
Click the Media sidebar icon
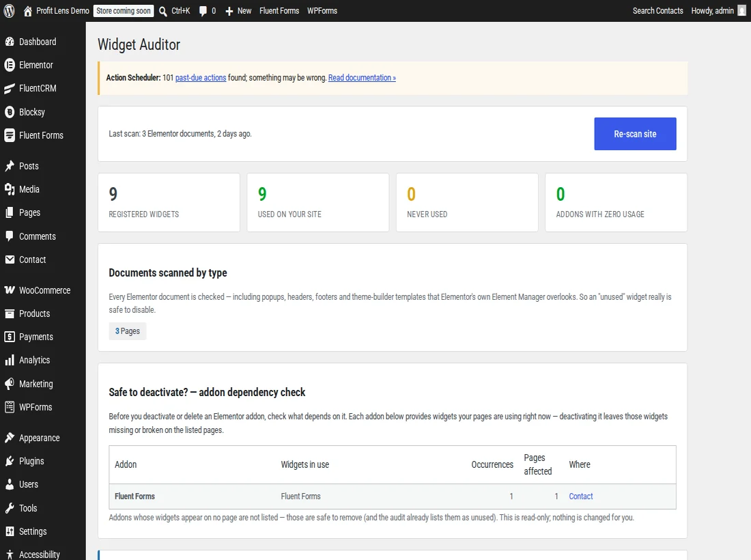(10, 189)
